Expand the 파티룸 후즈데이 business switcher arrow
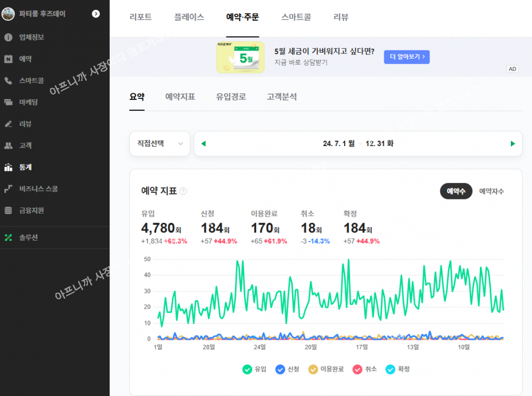The width and height of the screenshot is (532, 396). (x=96, y=14)
